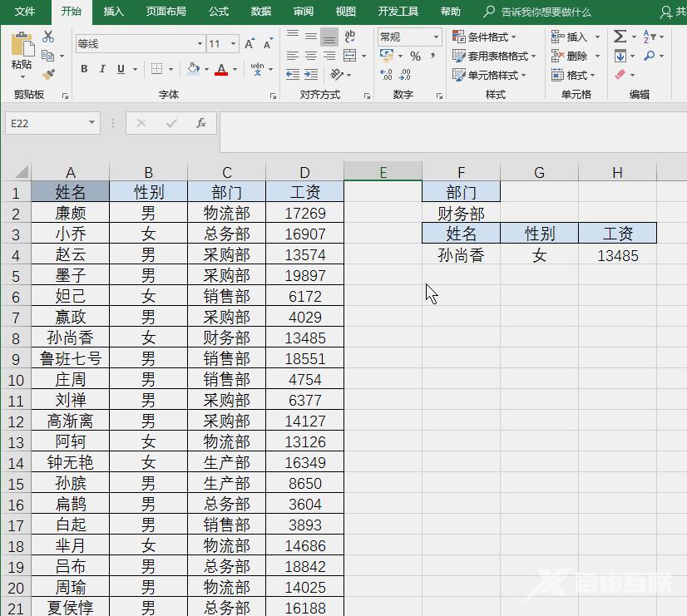The width and height of the screenshot is (687, 616).
Task: Select the Format Painter brush
Action: pos(48,74)
